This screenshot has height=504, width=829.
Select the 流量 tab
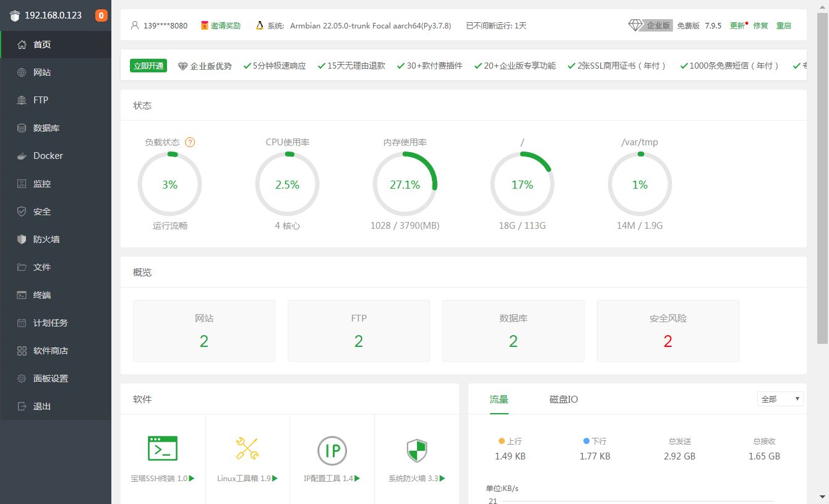pyautogui.click(x=499, y=399)
